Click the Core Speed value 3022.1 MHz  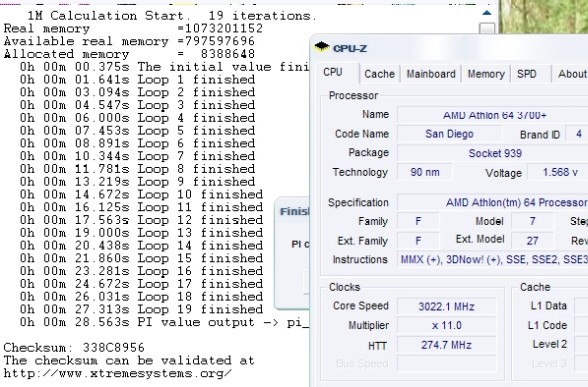tap(446, 306)
